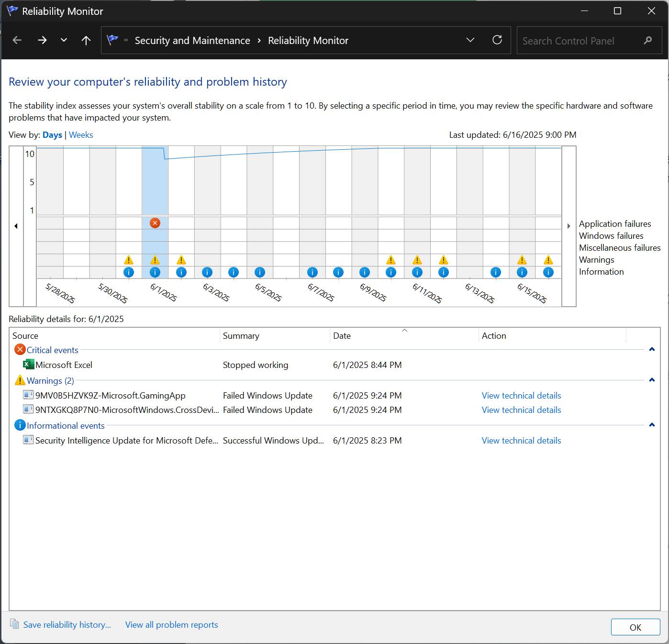Select the 6/14/2025 column in the stability chart
The height and width of the screenshot is (644, 669).
pos(496,212)
